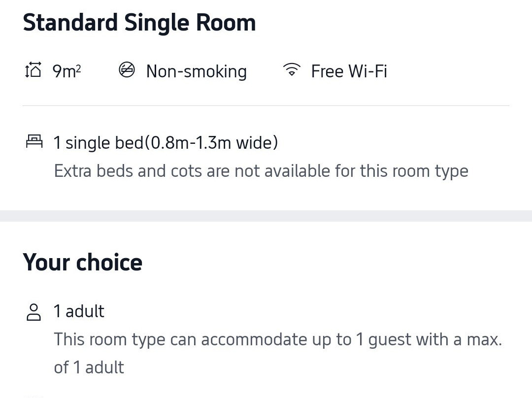The image size is (532, 398).
Task: Click the room accommodates up to 1 guest note
Action: click(277, 339)
